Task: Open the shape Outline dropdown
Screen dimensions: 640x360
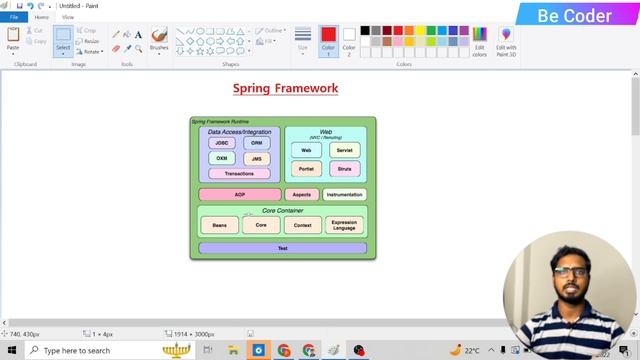Action: click(270, 31)
